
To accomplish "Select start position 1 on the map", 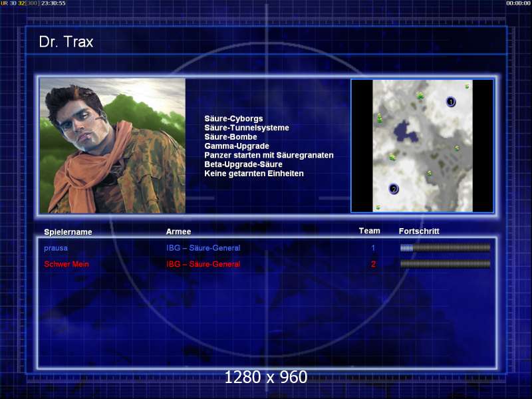I will point(451,102).
